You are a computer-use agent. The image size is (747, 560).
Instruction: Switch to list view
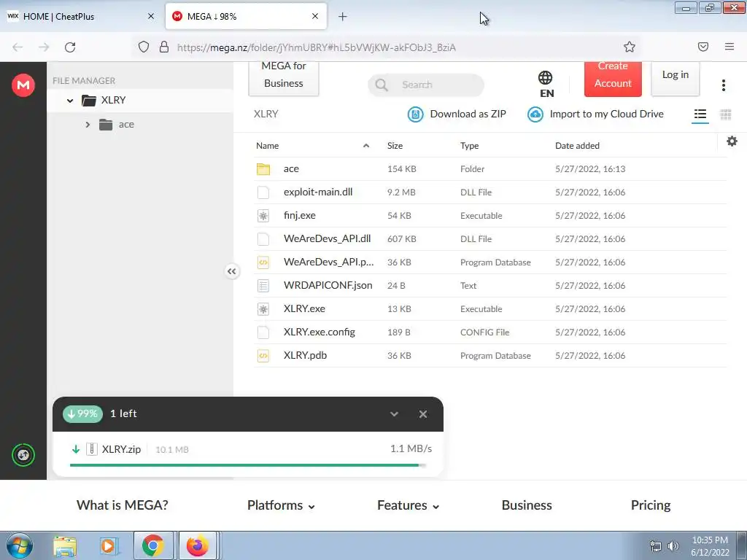pyautogui.click(x=700, y=114)
